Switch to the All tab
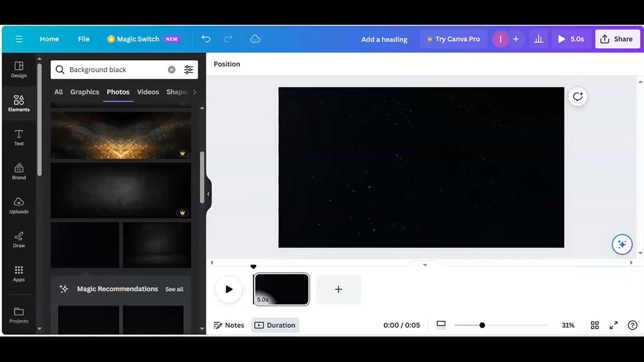 58,92
